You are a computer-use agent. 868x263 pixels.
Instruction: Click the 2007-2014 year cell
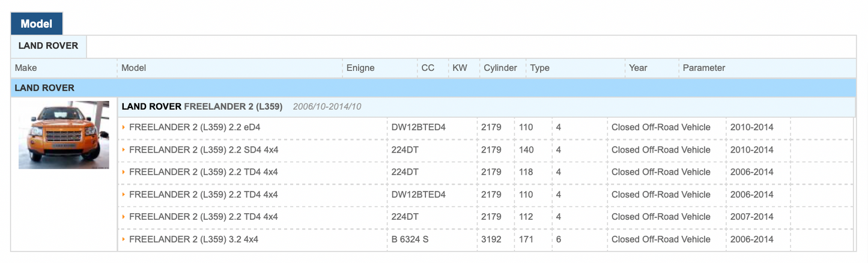click(752, 217)
